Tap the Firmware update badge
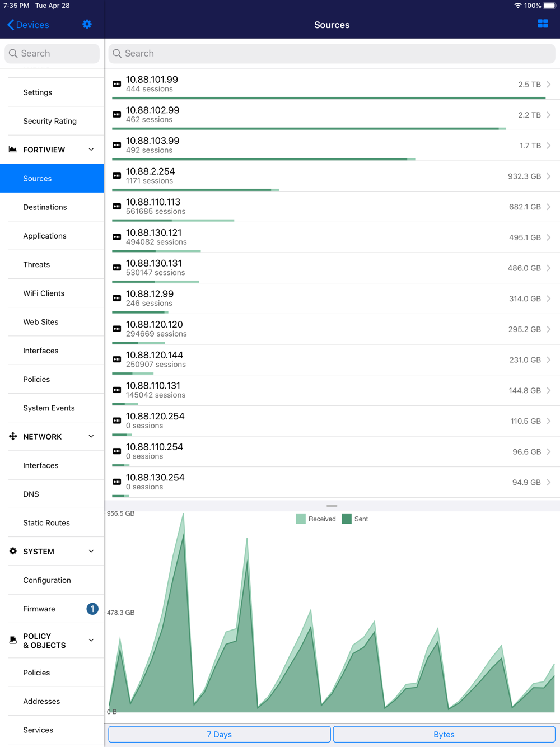 [92, 609]
